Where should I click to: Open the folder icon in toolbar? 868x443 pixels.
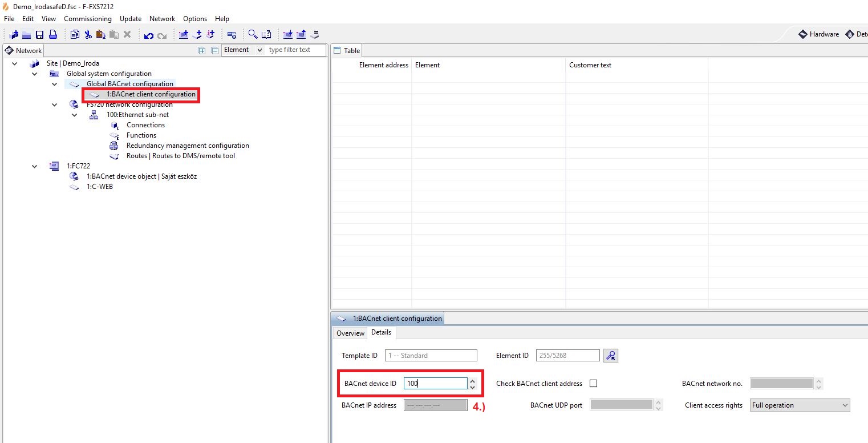coord(27,35)
